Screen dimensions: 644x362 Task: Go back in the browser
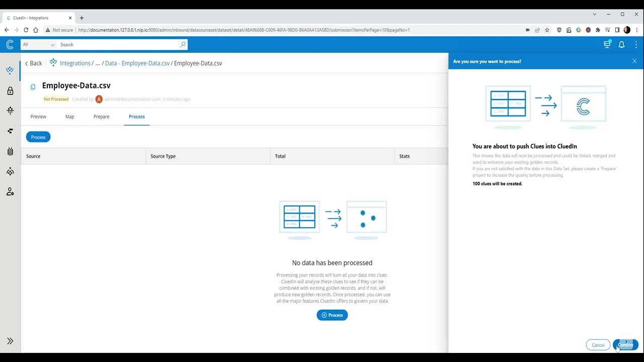point(7,30)
